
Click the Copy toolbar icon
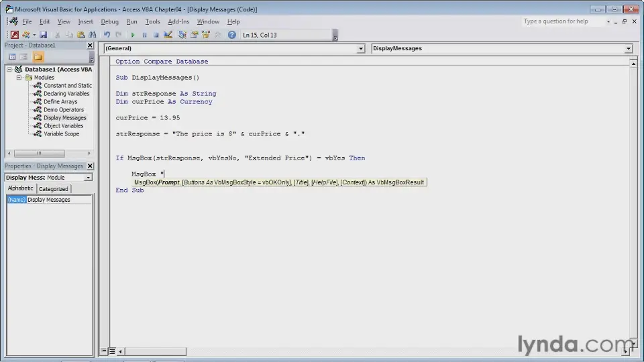(x=69, y=35)
